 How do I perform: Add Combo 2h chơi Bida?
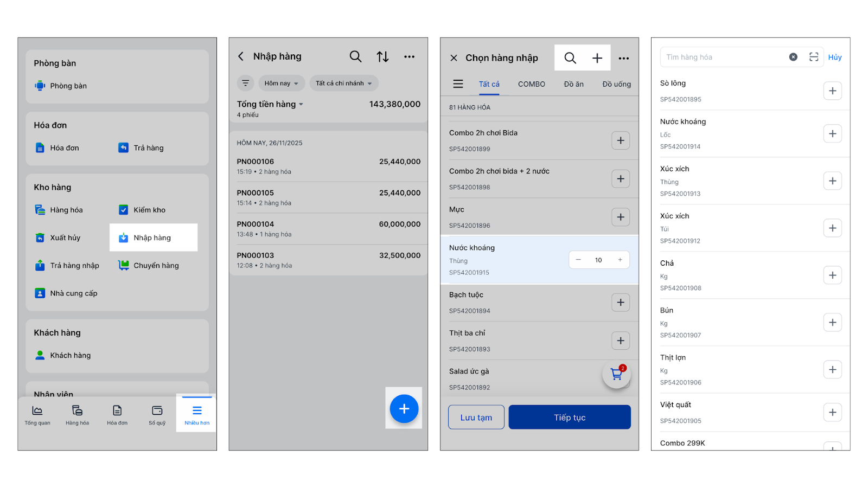[621, 140]
